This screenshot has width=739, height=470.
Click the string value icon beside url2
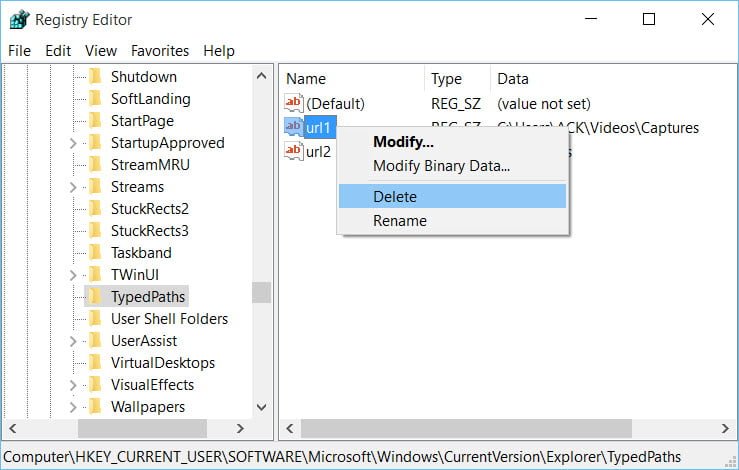(x=294, y=151)
